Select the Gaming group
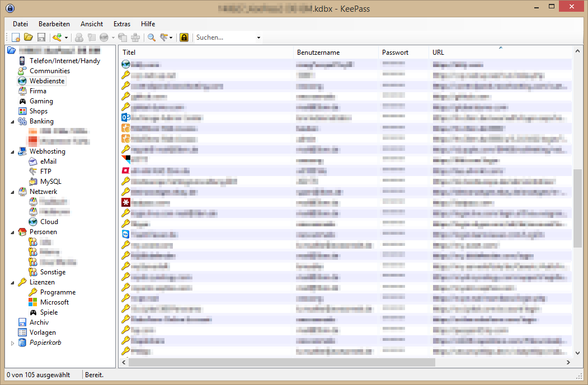Viewport: 588px width, 385px height. [x=41, y=101]
